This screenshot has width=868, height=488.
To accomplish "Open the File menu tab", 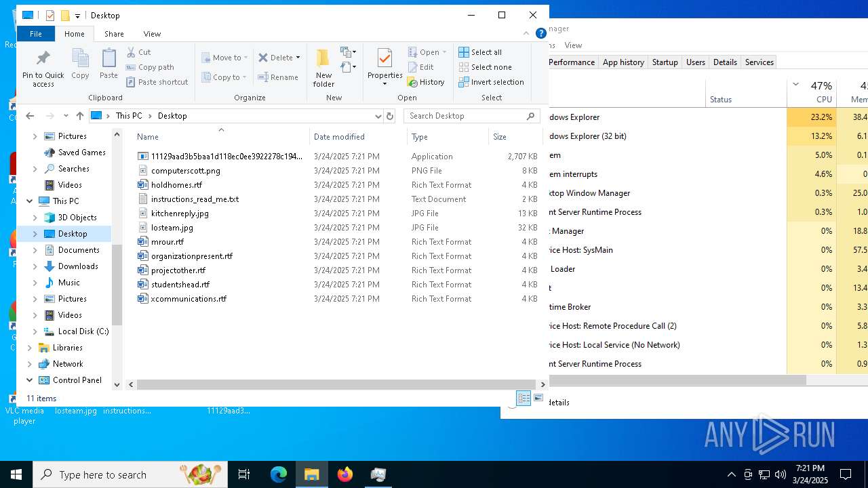I will coord(36,34).
